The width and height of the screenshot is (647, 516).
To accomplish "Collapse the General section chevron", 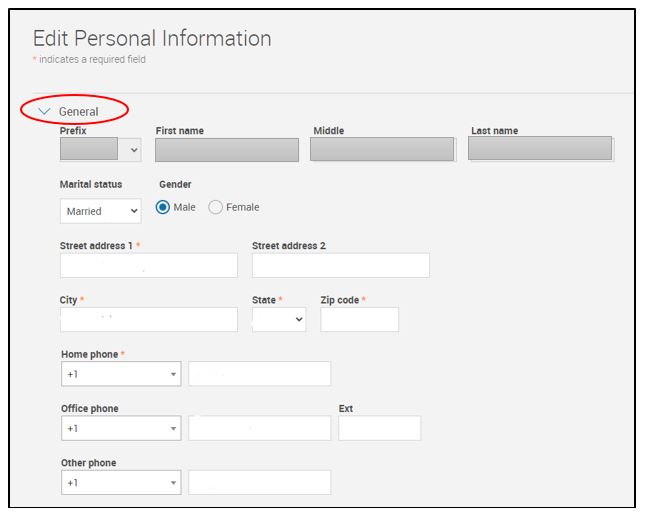I will click(44, 111).
